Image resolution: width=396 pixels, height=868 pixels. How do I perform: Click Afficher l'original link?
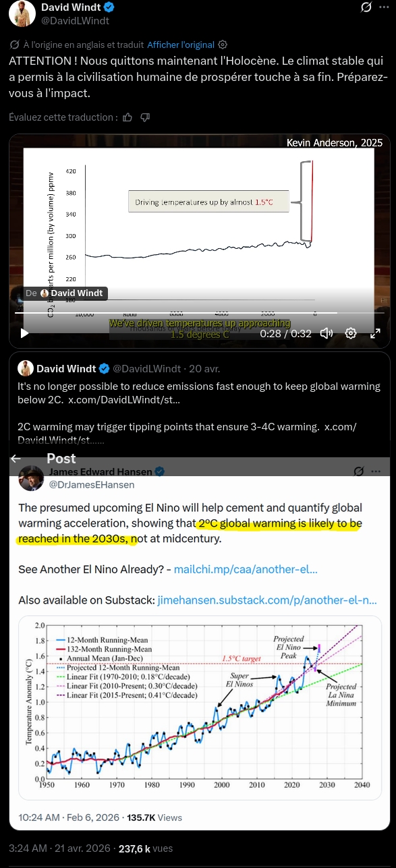181,45
